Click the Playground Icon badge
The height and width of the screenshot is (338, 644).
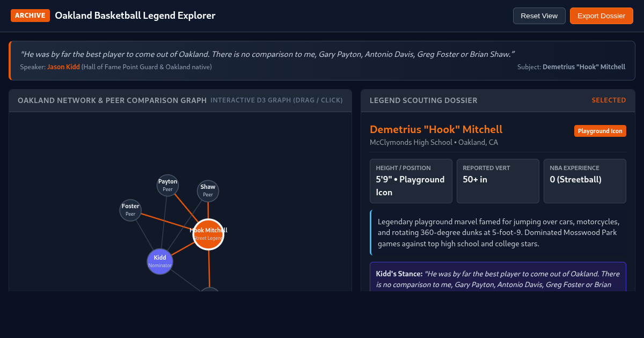pyautogui.click(x=600, y=131)
